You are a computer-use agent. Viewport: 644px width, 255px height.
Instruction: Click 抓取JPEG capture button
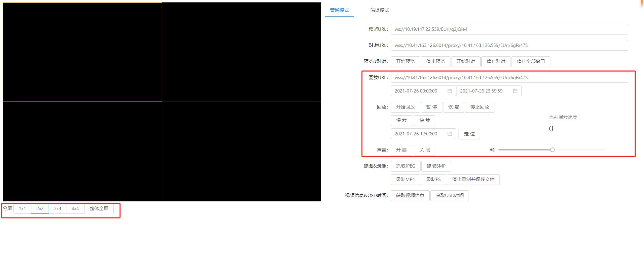click(406, 166)
